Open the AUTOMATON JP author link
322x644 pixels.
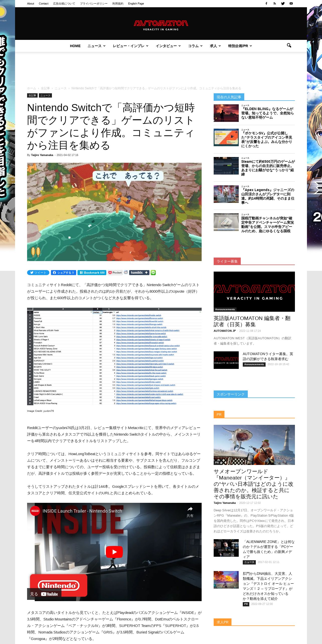(224, 331)
